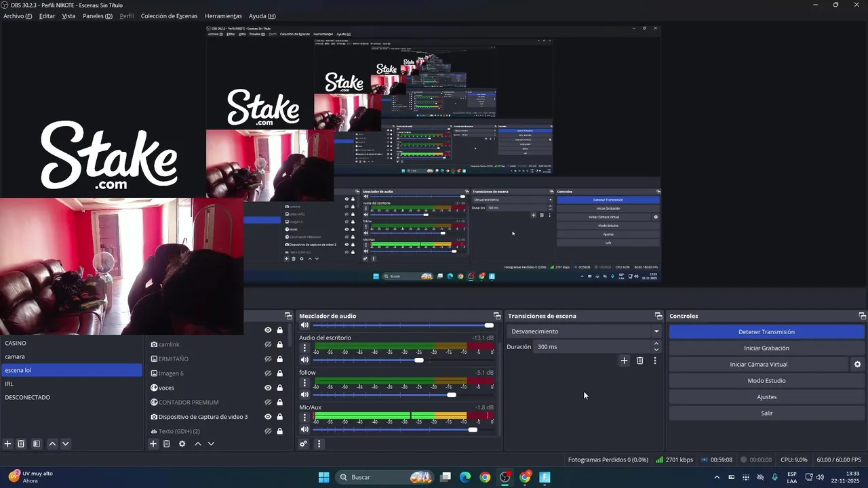Add a new source with plus icon
This screenshot has height=488, width=868.
[153, 444]
